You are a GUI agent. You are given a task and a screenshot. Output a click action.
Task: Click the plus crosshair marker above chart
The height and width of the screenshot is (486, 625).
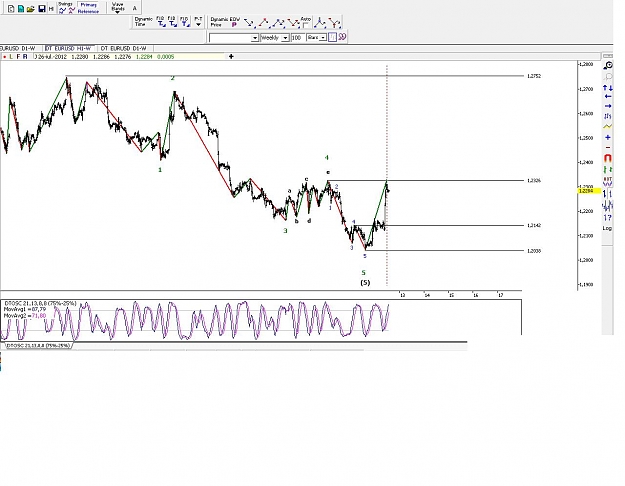tap(231, 57)
